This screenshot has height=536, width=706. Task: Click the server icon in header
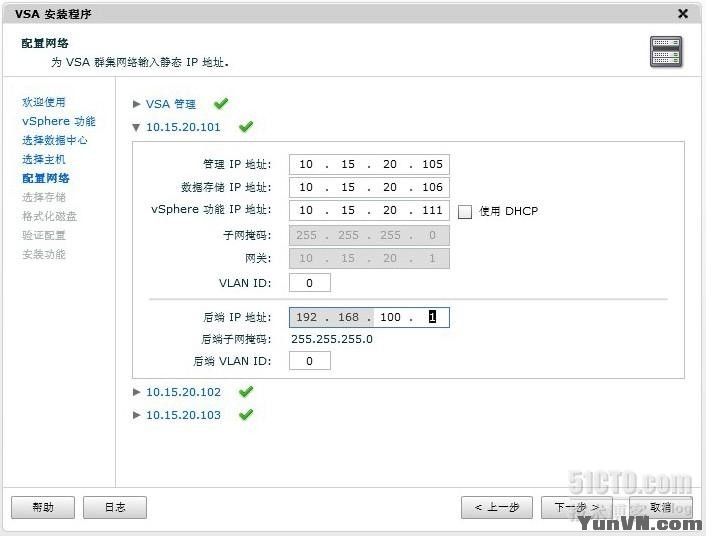666,52
